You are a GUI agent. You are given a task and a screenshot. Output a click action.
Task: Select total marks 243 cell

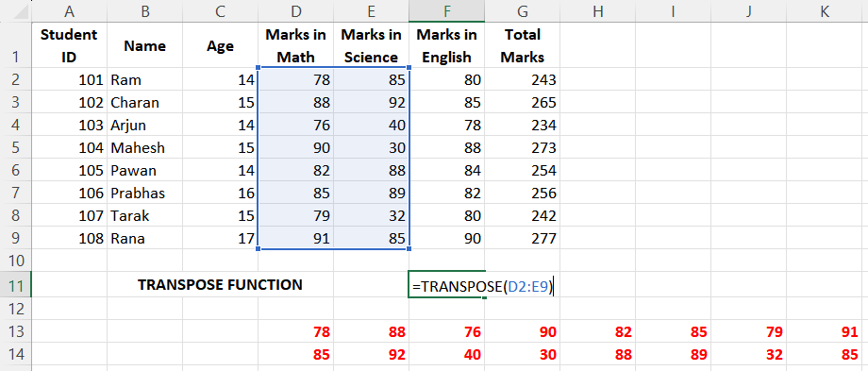point(522,79)
